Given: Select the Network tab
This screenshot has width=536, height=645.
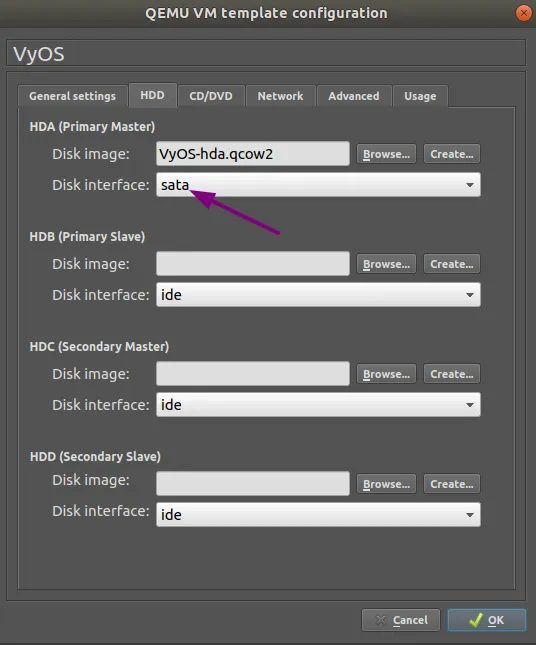Looking at the screenshot, I should 281,96.
